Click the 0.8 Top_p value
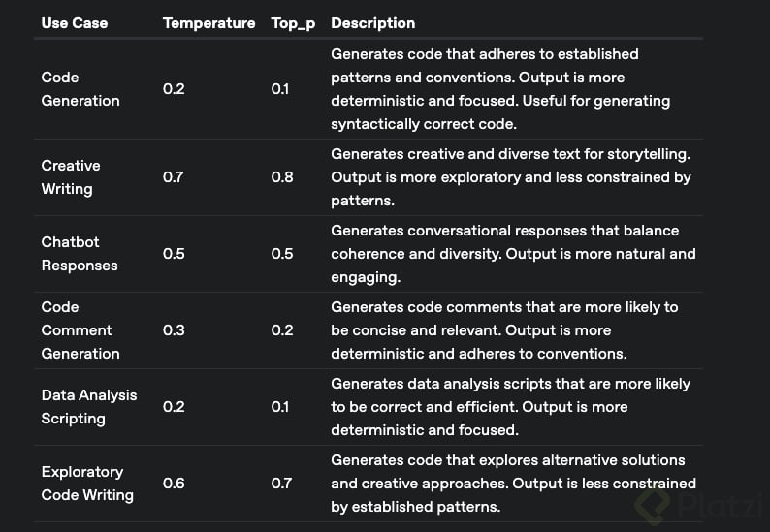Screen dimensions: 770x532 point(282,177)
